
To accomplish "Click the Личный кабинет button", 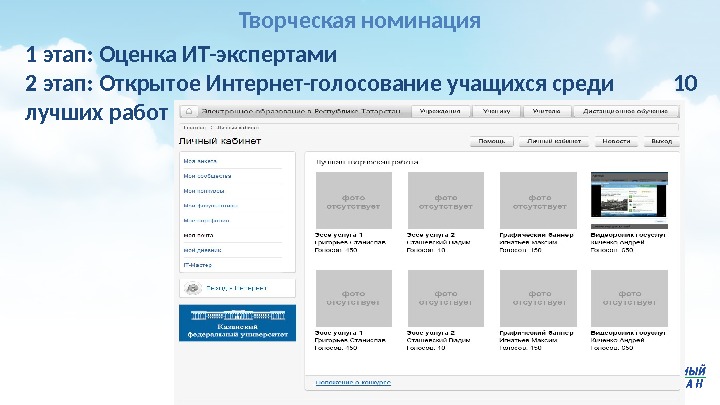I will (554, 141).
